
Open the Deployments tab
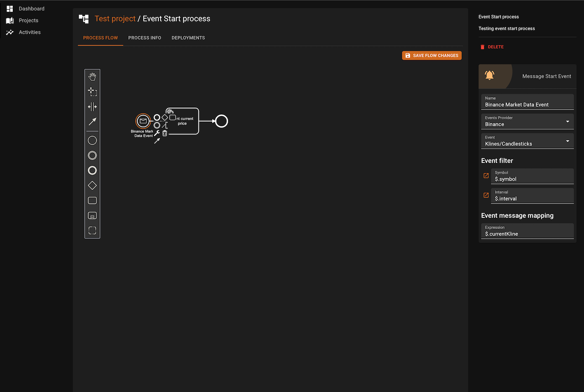[x=188, y=38]
